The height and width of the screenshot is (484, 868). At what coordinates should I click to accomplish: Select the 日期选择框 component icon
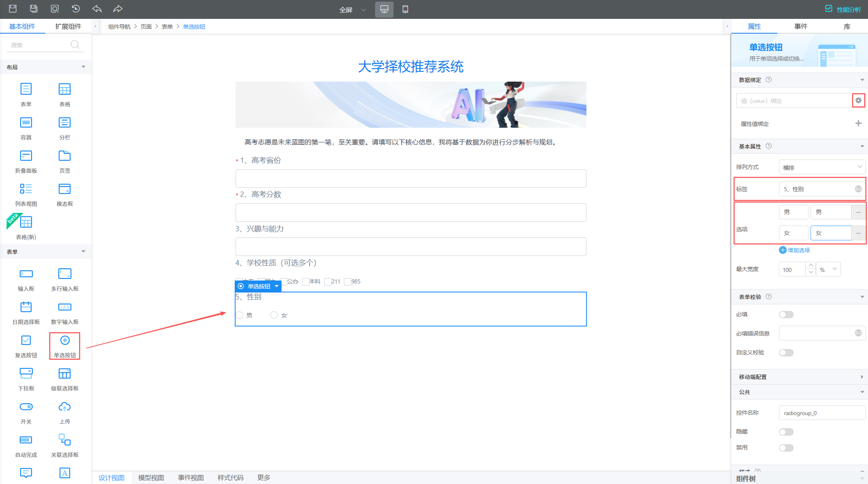(26, 307)
